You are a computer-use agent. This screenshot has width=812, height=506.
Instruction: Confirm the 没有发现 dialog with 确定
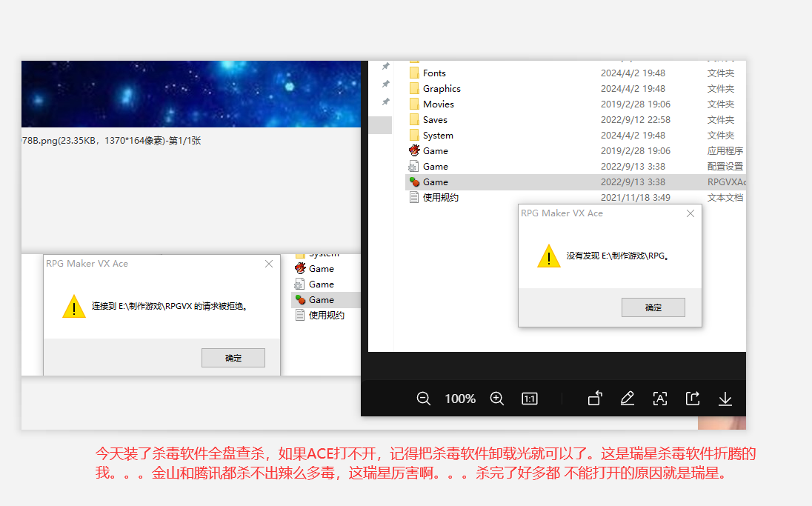(x=653, y=307)
